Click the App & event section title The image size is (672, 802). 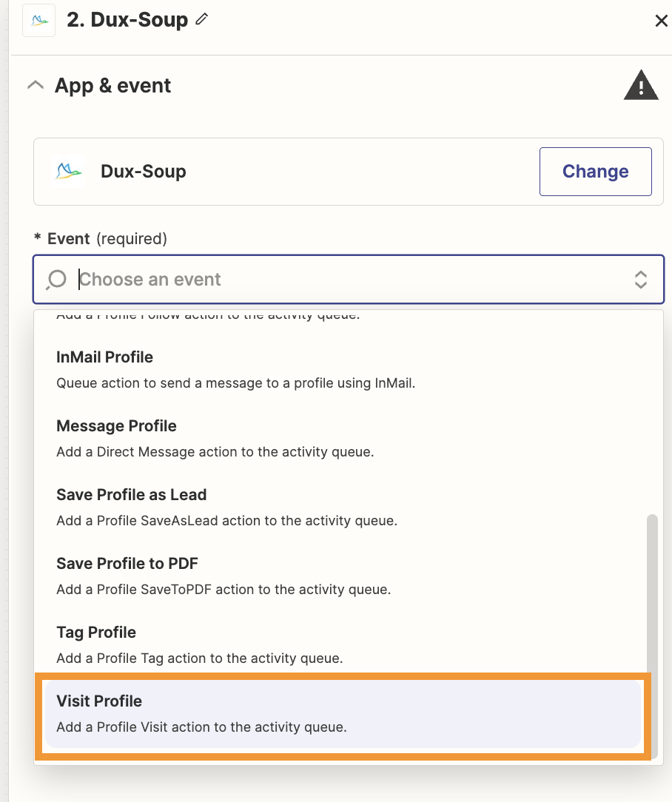(x=112, y=86)
